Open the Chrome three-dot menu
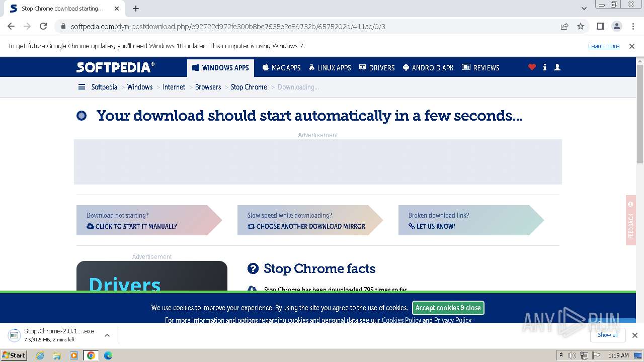The width and height of the screenshot is (644, 362). [x=632, y=26]
